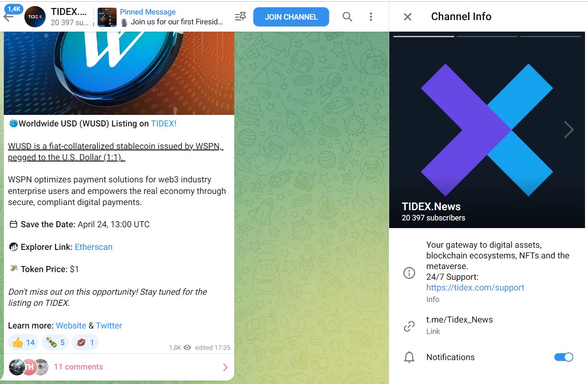Join the channel with JOIN CHANNEL button
This screenshot has height=384, width=588.
pyautogui.click(x=291, y=17)
